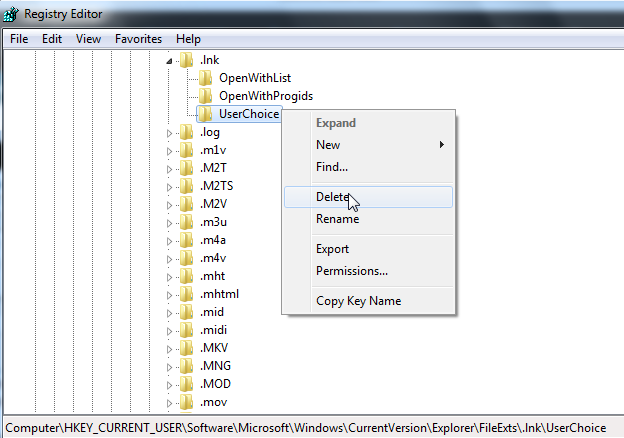Open the Favorites menu
This screenshot has height=438, width=624.
tap(138, 39)
